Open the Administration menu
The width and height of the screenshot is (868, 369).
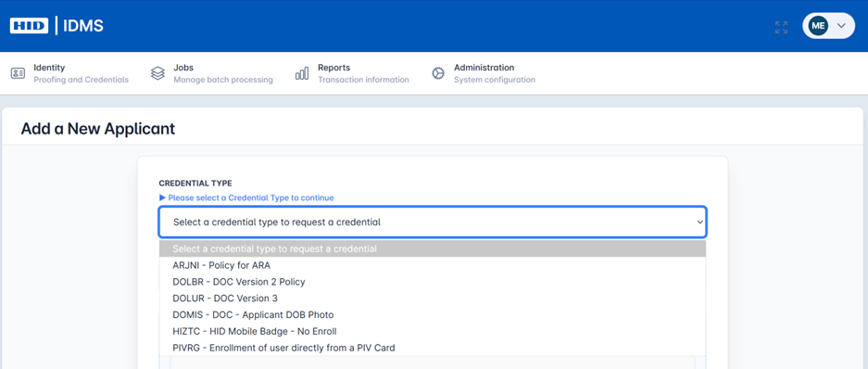(484, 73)
